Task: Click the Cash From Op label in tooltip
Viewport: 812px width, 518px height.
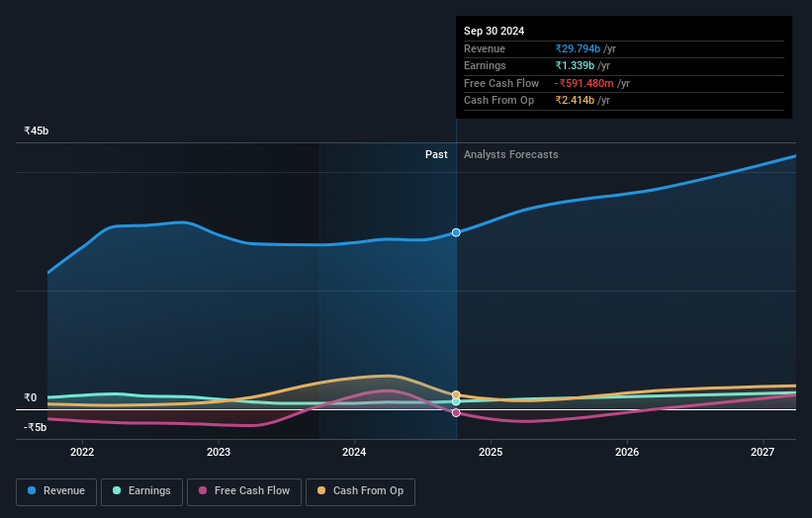Action: coord(499,101)
